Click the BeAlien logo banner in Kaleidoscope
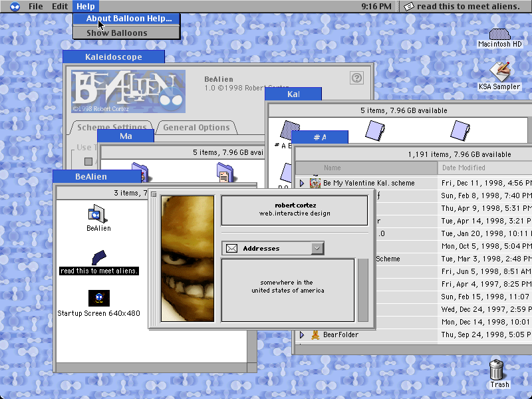Image resolution: width=532 pixels, height=399 pixels. pos(128,92)
